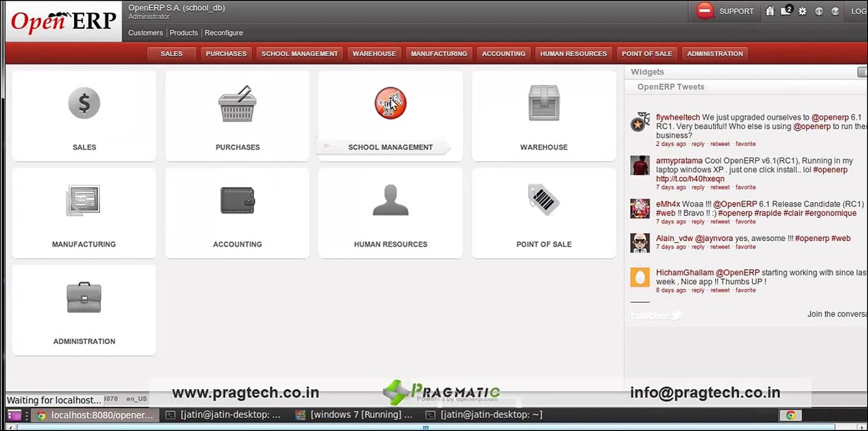Viewport: 868px width, 431px height.
Task: Open the Point of Sale tag icon
Action: tap(544, 199)
